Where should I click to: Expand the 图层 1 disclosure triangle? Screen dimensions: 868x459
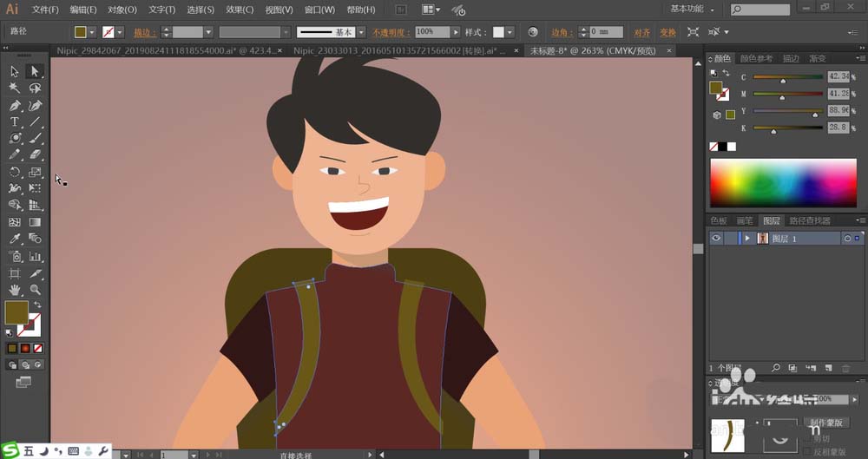click(747, 238)
